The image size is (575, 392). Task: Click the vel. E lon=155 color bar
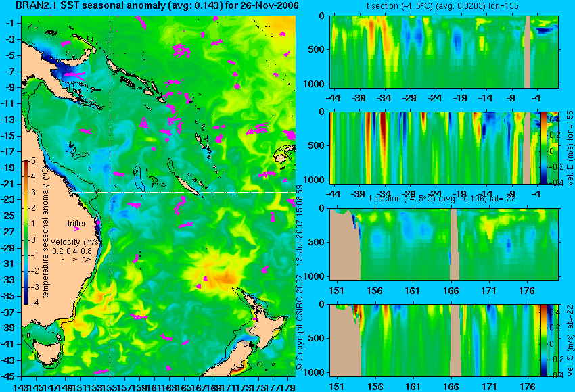(543, 147)
